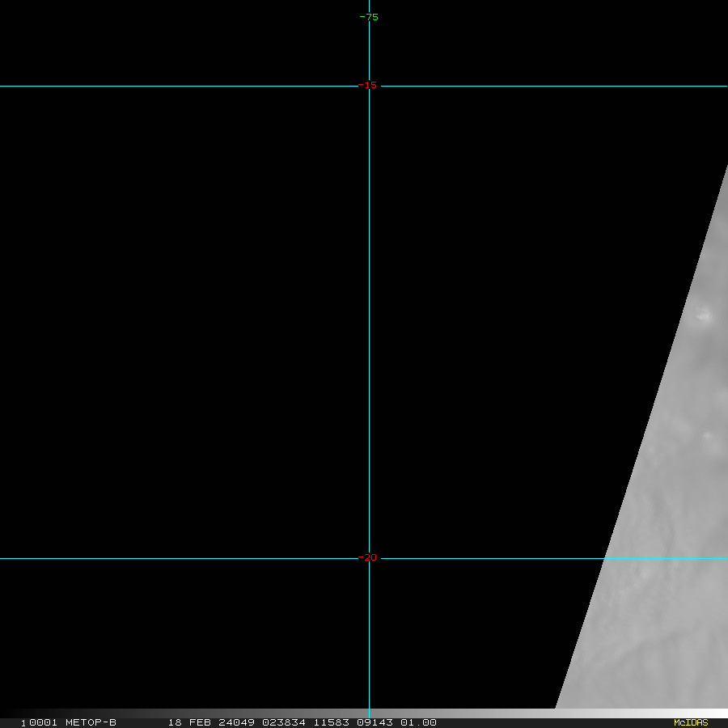Click the METOP-B satellite name text
The height and width of the screenshot is (728, 728).
[91, 722]
